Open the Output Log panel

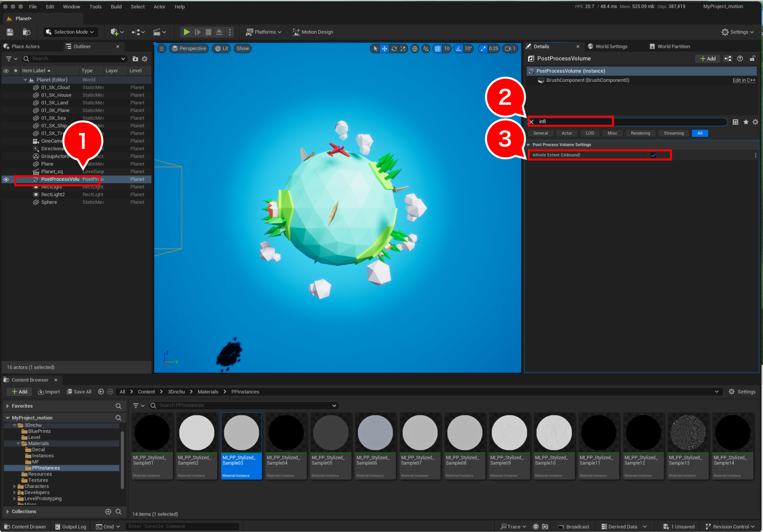coord(71,526)
